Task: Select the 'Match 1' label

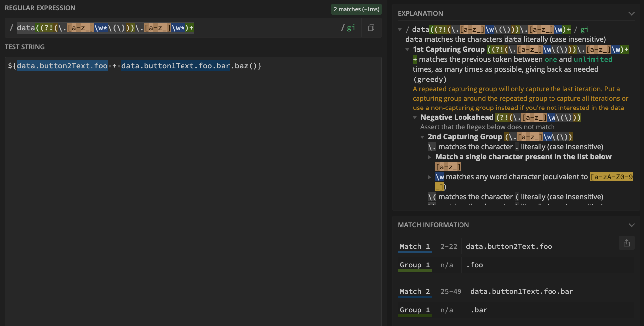Action: click(414, 246)
